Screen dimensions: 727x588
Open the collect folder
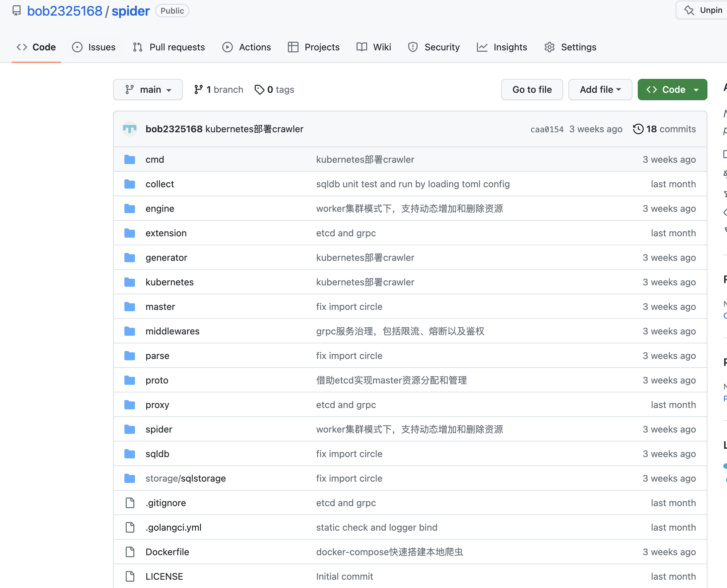point(160,184)
